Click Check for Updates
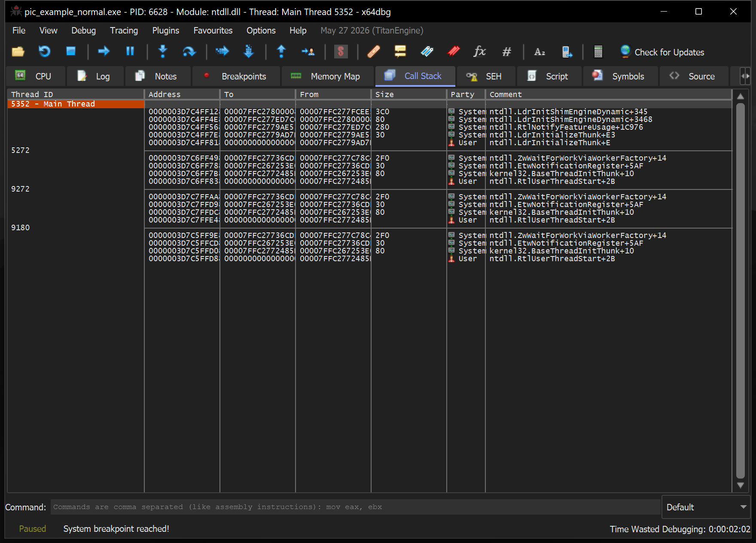756x543 pixels. (662, 52)
